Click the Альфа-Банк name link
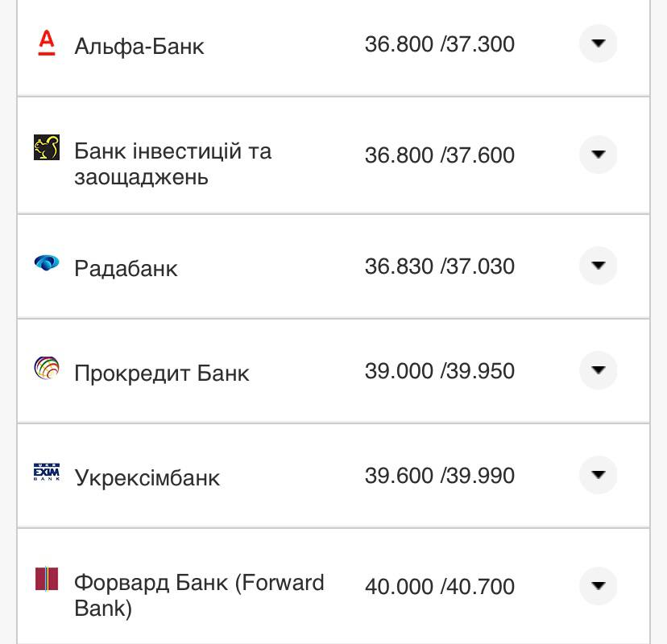This screenshot has width=667, height=644. (139, 47)
